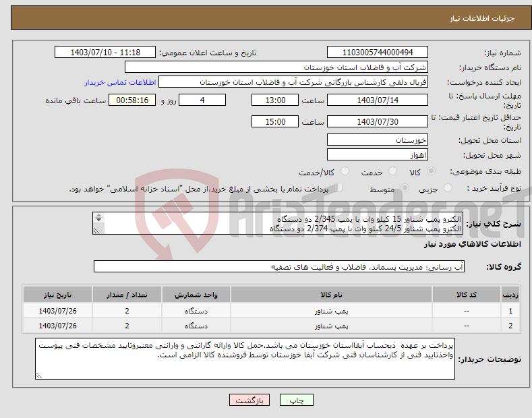532x418 pixels.
Task: Click the چاپ print button
Action: 297,400
